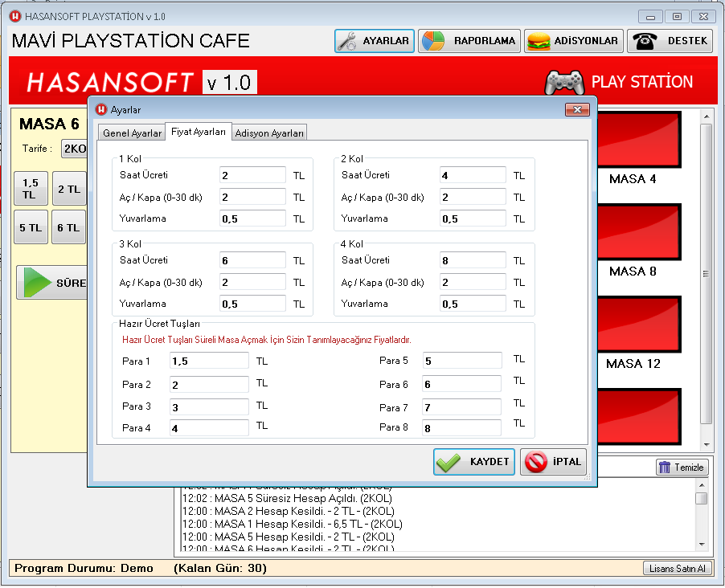Click the log list scrollbar down arrow
The width and height of the screenshot is (725, 588).
(702, 545)
